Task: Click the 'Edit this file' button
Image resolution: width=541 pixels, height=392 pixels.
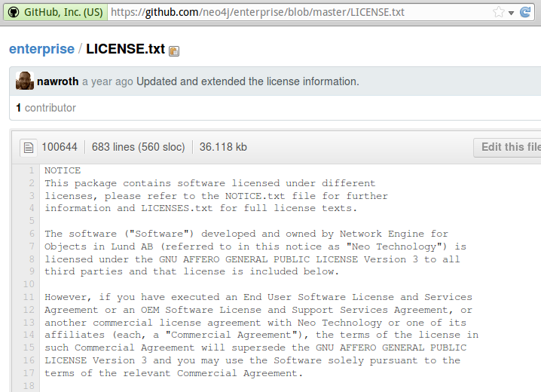Action: click(508, 147)
